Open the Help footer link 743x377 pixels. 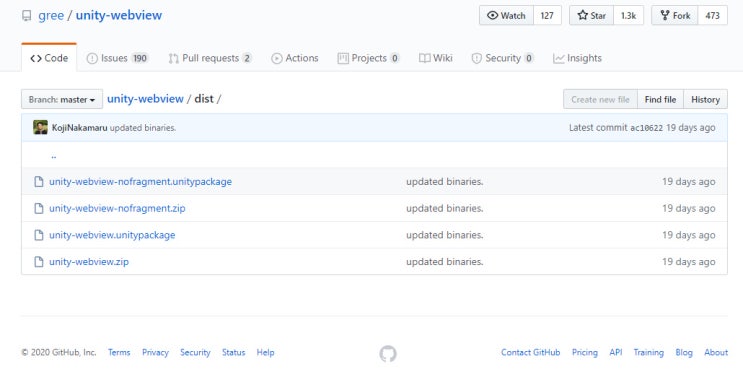point(265,352)
